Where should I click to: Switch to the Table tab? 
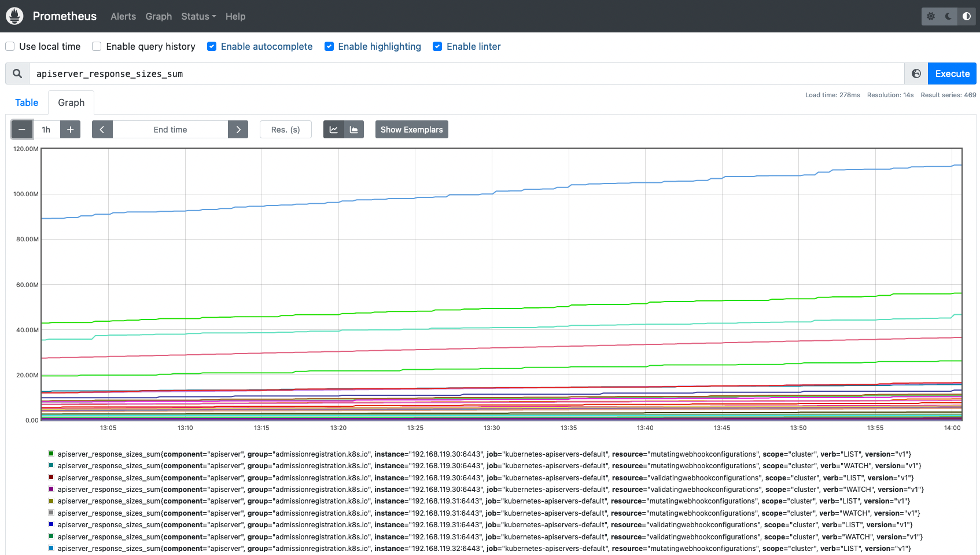(x=27, y=102)
